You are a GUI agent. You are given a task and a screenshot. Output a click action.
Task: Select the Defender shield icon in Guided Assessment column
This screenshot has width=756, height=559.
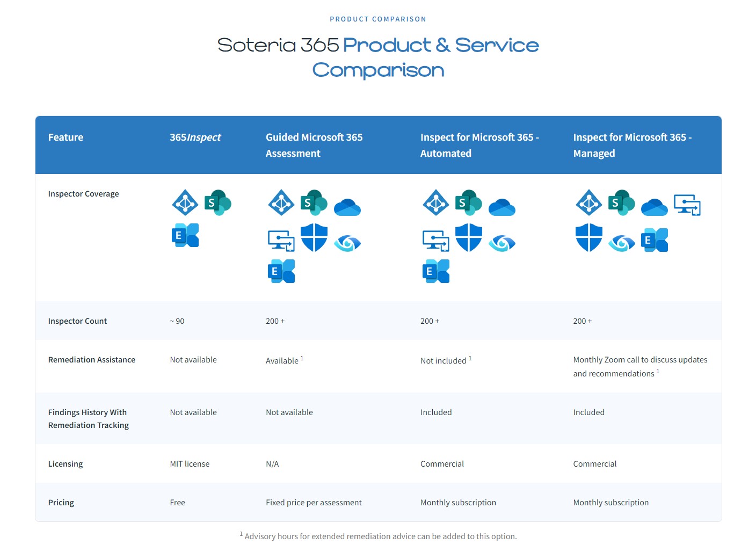[x=314, y=238]
